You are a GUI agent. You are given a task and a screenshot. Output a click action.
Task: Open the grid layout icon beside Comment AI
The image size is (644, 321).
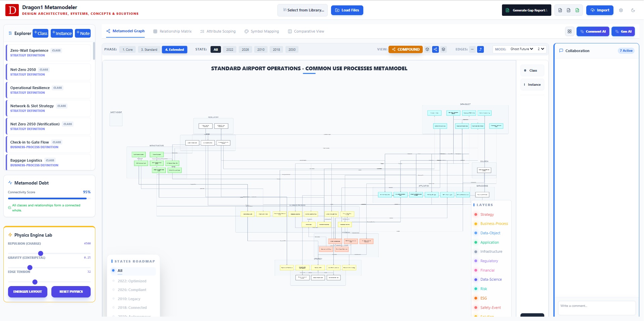569,31
